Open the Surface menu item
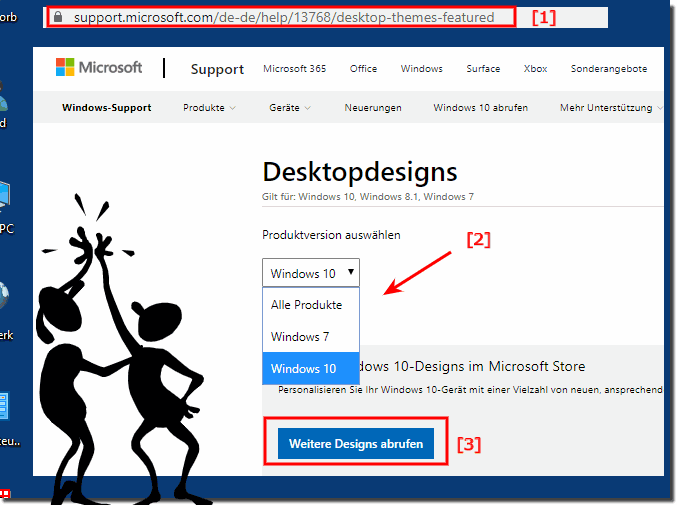677x505 pixels. pos(483,69)
